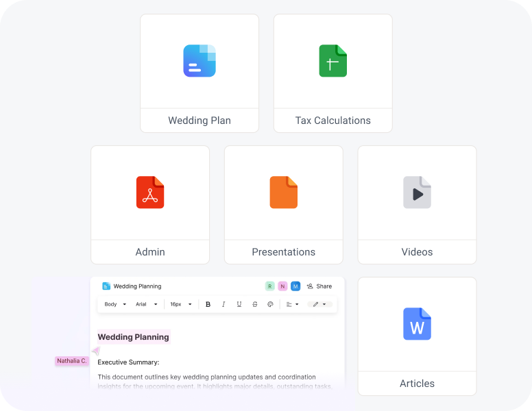Open the Arial font dropdown
Viewport: 532px width, 411px height.
(x=147, y=304)
